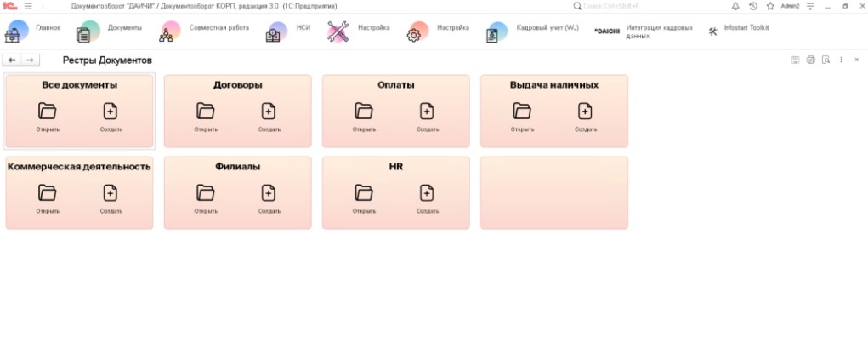
Task: Go to the Документы section
Action: click(109, 31)
